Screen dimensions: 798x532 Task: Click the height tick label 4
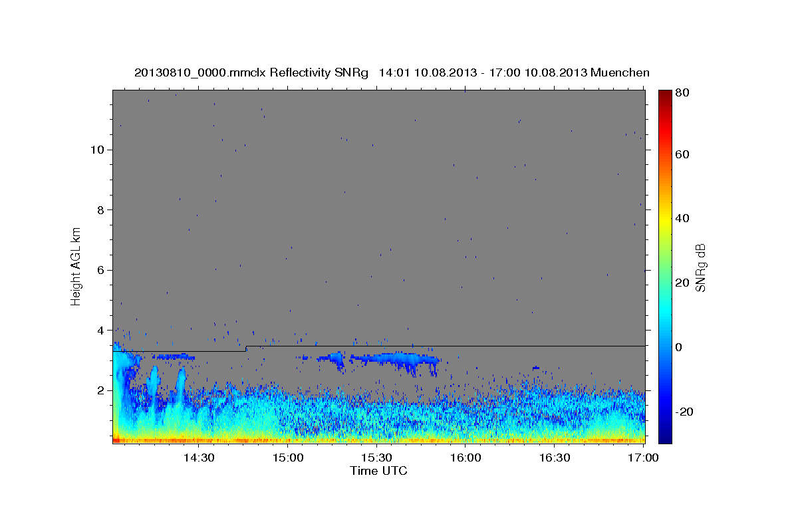(100, 331)
